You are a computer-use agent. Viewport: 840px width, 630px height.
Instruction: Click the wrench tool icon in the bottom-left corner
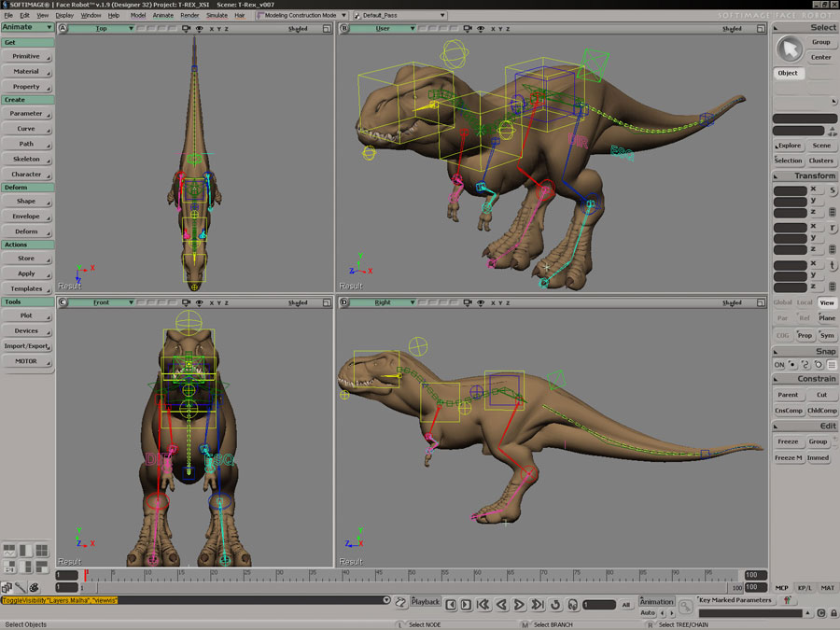(x=21, y=588)
